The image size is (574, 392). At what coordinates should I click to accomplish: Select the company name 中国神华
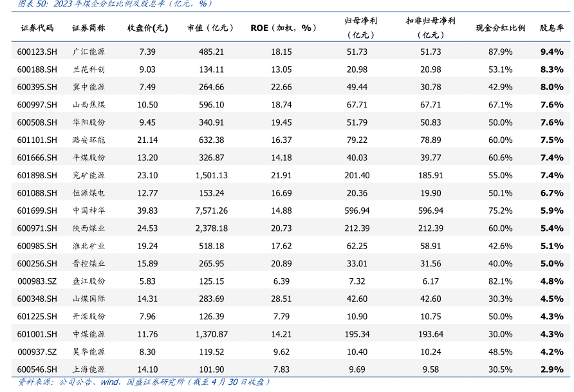89,211
